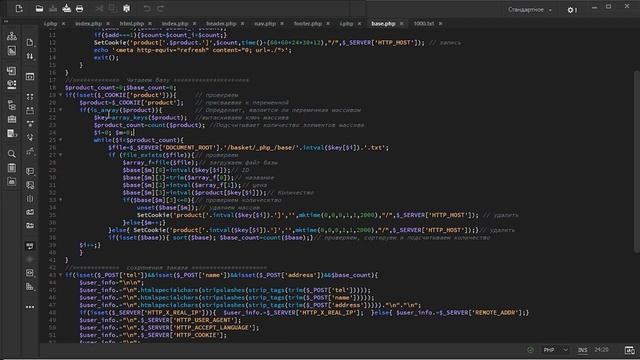This screenshot has height=360, width=640.
Task: Click the document icon in inner sidebar column
Action: click(30, 42)
